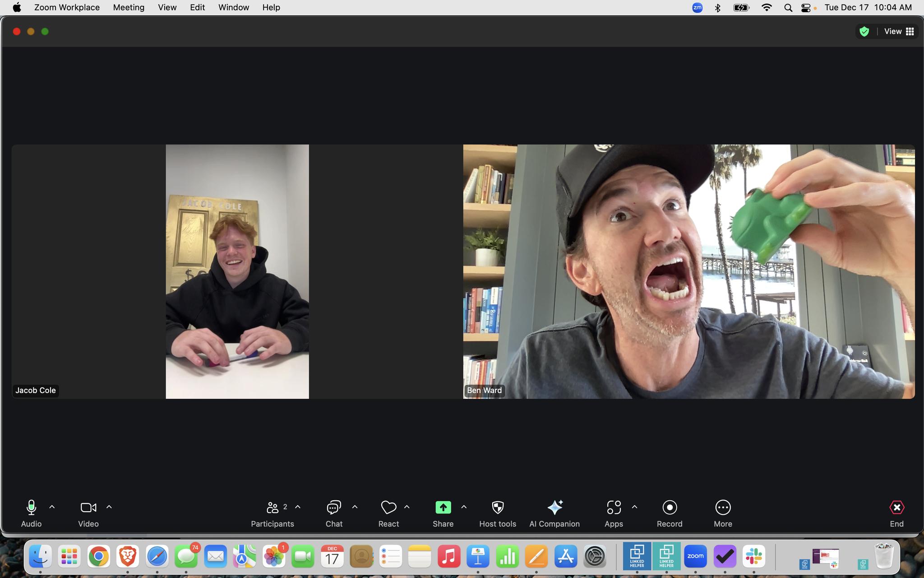Open the Help menu
Screen dimensions: 924x578
[271, 7]
